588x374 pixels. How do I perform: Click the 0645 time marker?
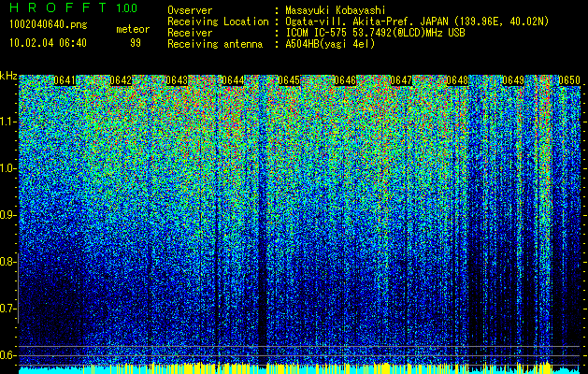click(289, 80)
